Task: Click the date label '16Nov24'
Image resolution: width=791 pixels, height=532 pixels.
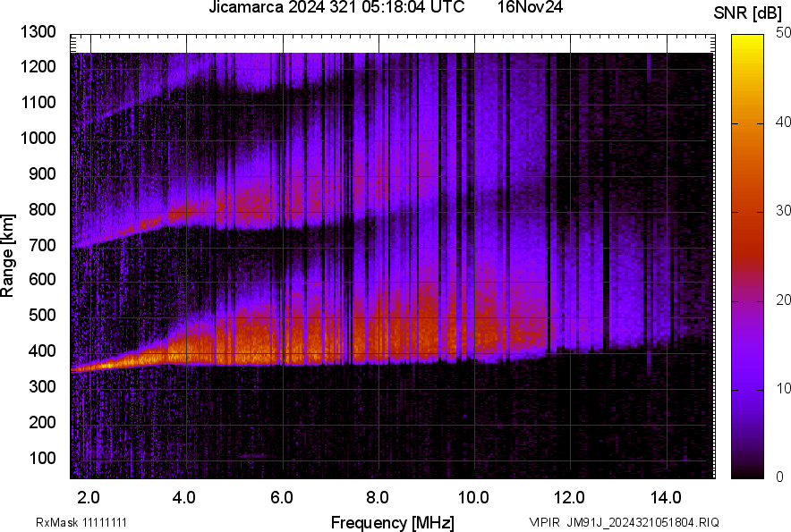Action: pyautogui.click(x=530, y=7)
